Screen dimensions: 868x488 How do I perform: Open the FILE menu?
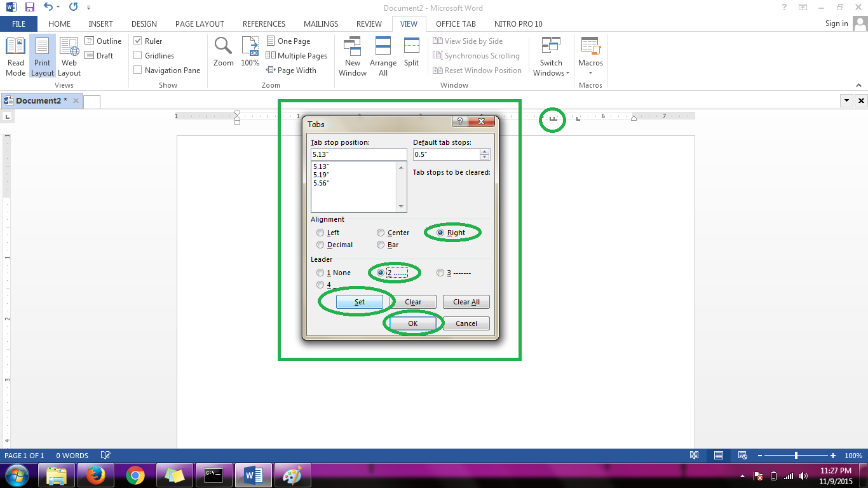point(18,24)
